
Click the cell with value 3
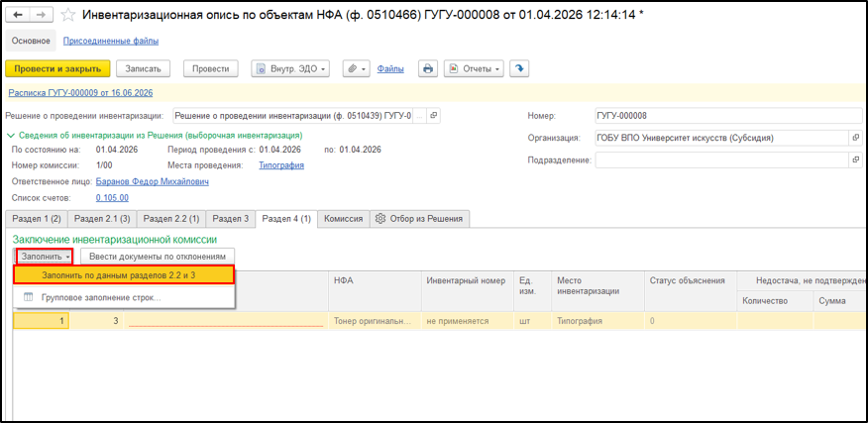[x=97, y=321]
